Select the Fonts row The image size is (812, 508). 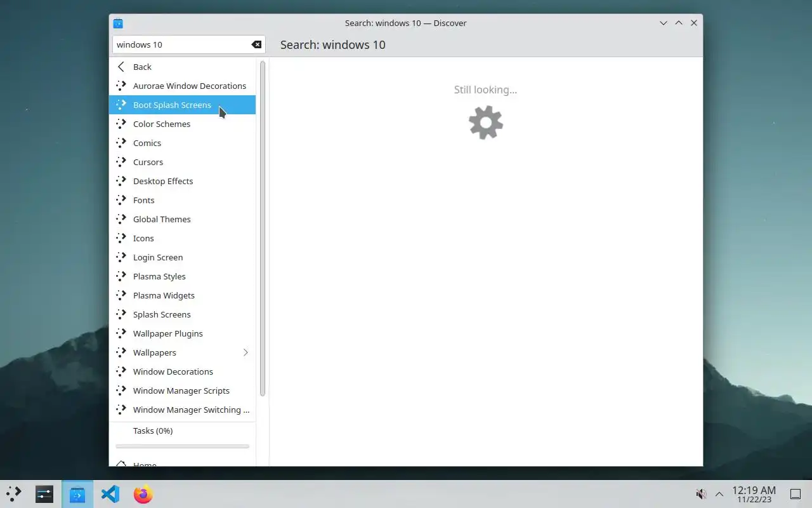pos(183,200)
